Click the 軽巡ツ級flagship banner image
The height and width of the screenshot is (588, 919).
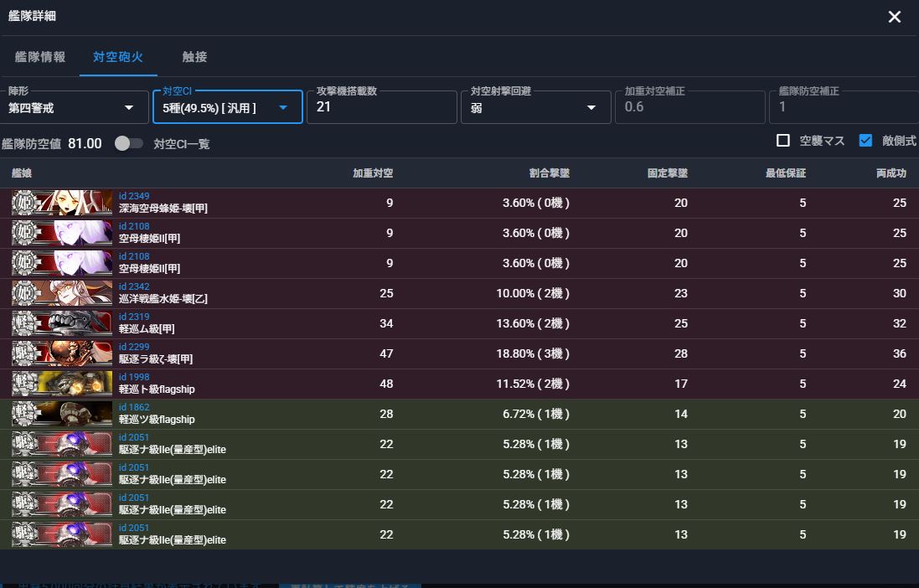pyautogui.click(x=62, y=414)
